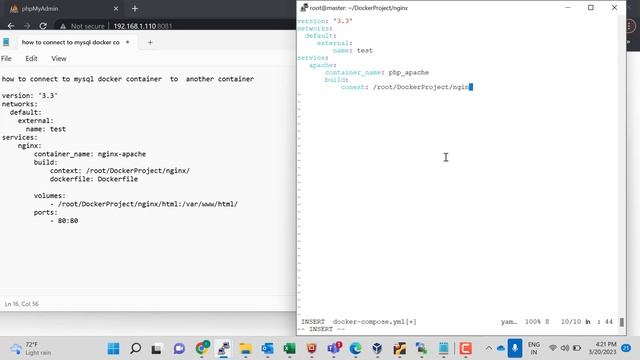Click the 'Ln 16, Col 56' status text
The width and height of the screenshot is (640, 360).
[x=22, y=304]
